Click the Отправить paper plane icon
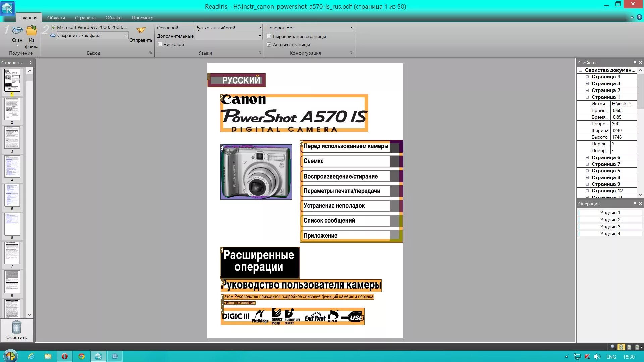 [141, 31]
